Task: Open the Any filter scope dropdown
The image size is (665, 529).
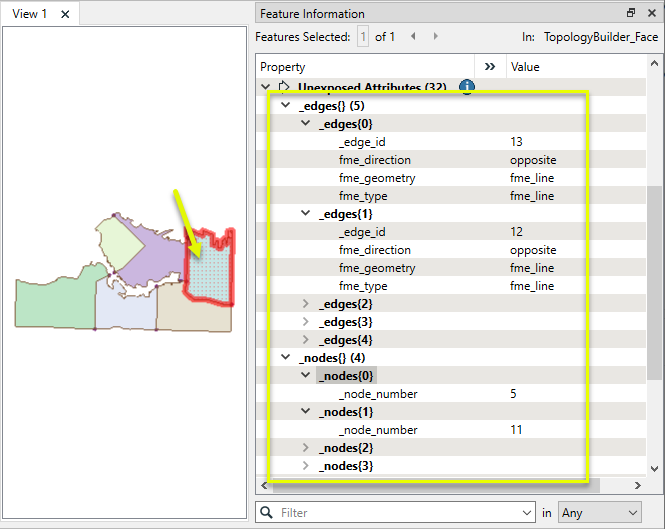Action: (x=599, y=512)
